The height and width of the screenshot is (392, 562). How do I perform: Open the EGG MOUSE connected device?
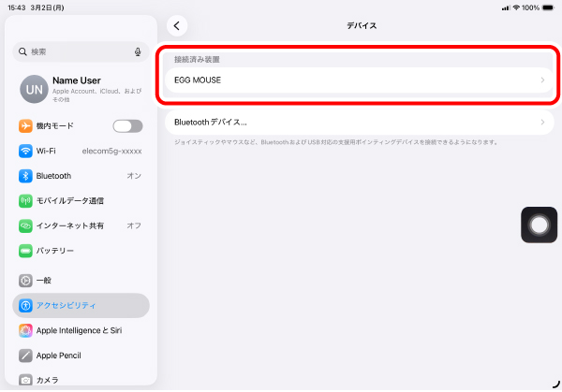[359, 80]
